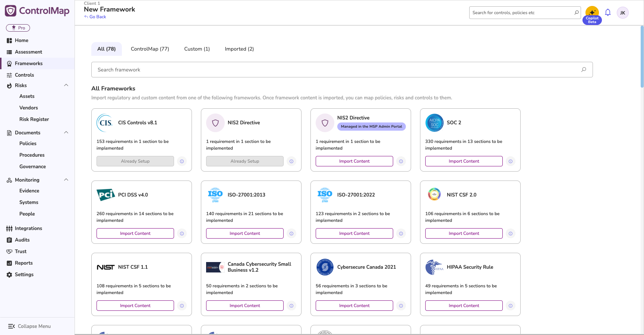Open the Risk Register
Image resolution: width=644 pixels, height=335 pixels.
(34, 119)
